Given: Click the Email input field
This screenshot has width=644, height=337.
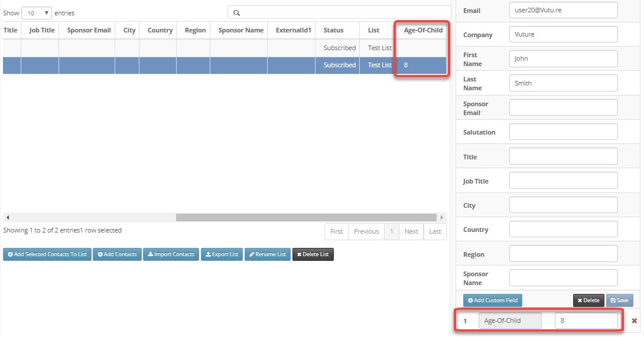Looking at the screenshot, I should click(563, 10).
